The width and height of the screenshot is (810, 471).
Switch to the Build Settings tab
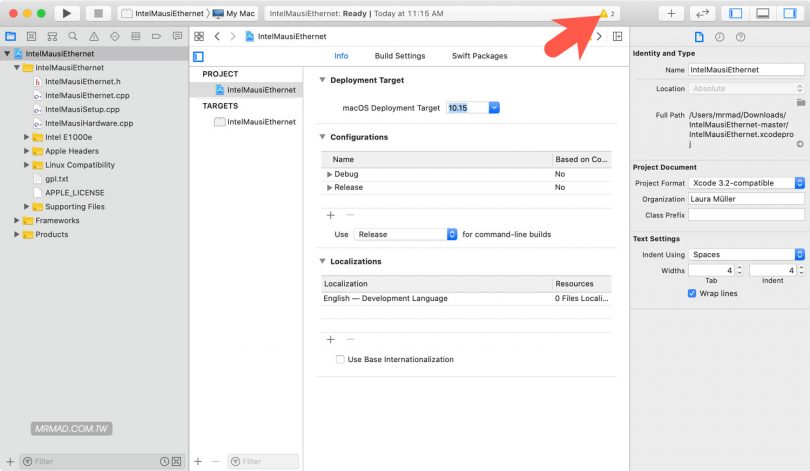400,56
